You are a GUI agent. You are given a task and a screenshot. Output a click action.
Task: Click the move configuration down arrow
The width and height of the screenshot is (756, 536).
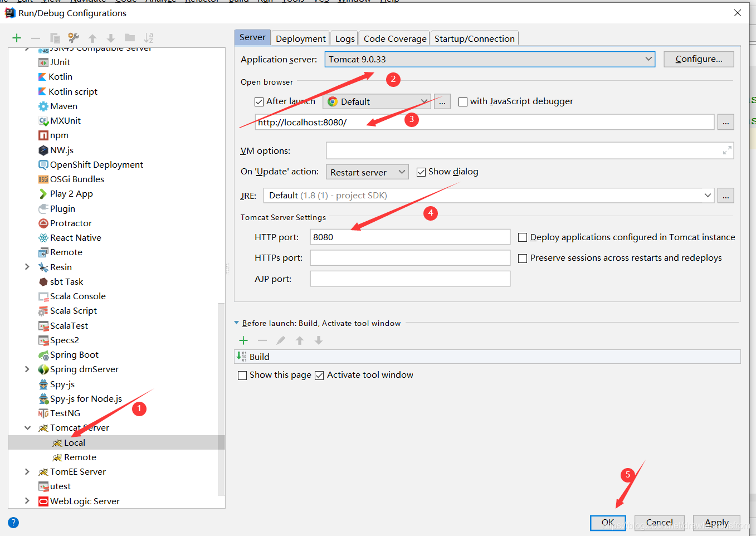tap(111, 38)
